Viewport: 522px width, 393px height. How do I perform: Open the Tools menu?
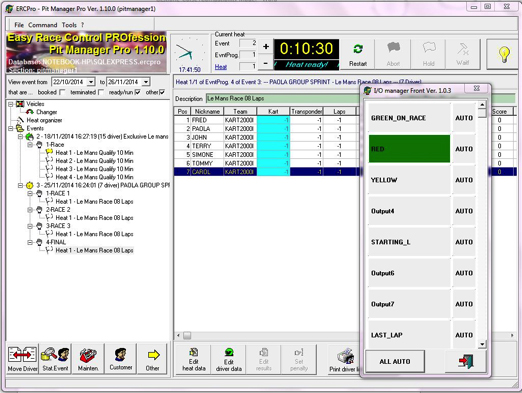tap(69, 25)
